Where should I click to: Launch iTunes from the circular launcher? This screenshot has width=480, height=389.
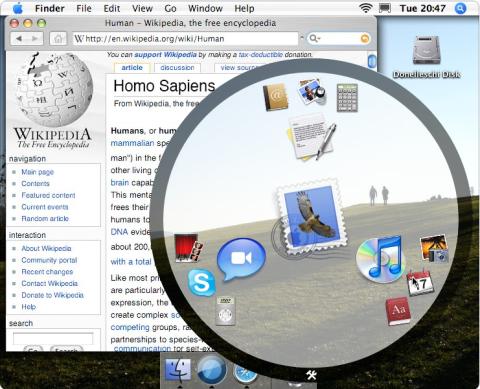(x=380, y=259)
